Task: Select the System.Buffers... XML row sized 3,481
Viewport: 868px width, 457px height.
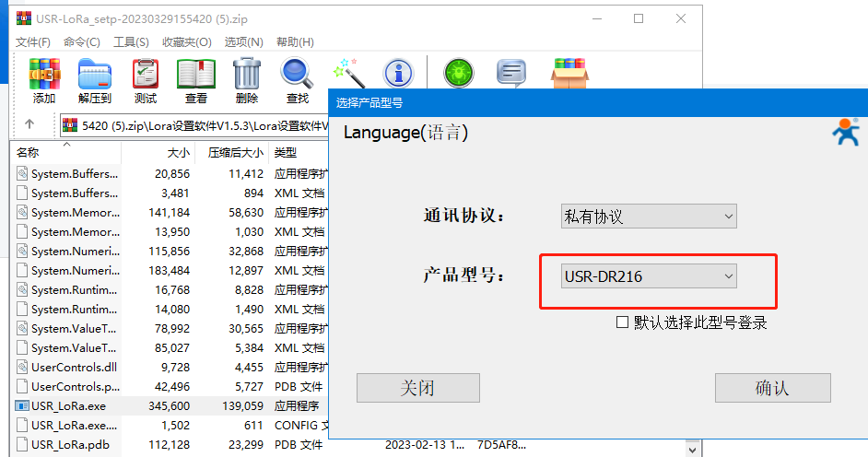Action: point(170,193)
